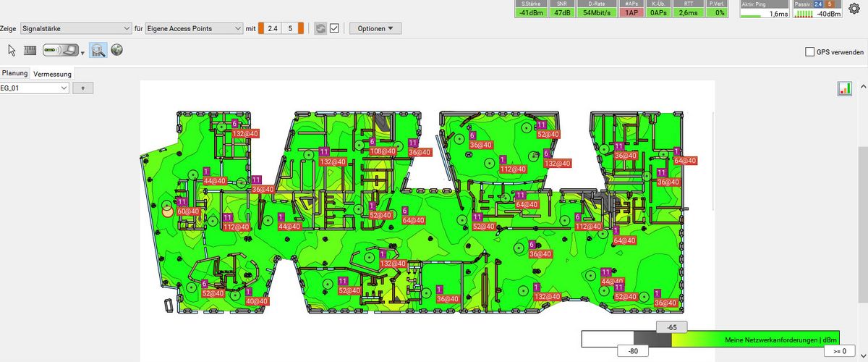Toggle the 2.4 GHz band filter
The height and width of the screenshot is (362, 868).
pos(271,28)
